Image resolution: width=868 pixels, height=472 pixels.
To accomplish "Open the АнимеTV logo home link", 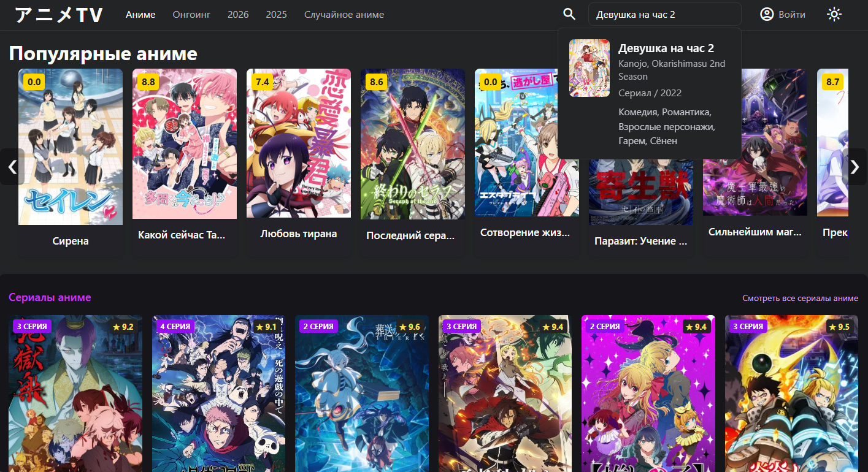I will tap(59, 15).
